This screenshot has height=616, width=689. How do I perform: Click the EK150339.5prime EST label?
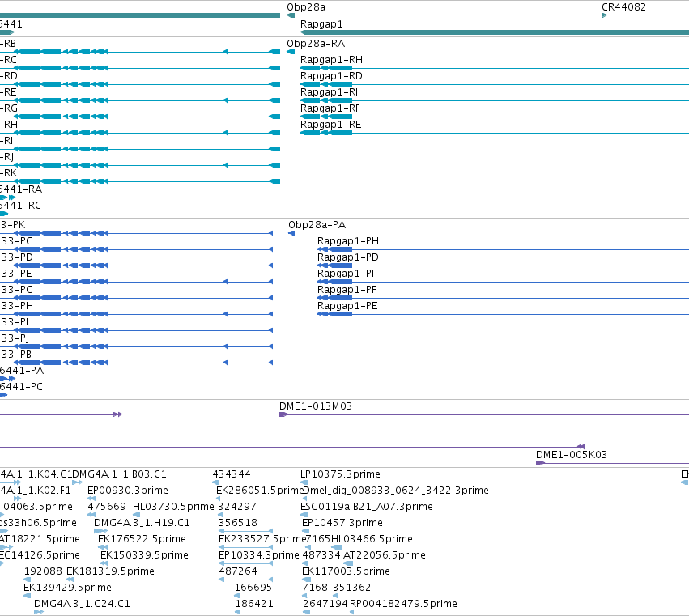click(x=144, y=556)
